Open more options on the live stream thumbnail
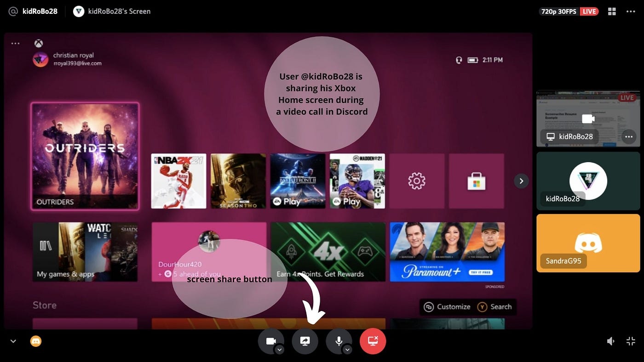Image resolution: width=644 pixels, height=362 pixels. pos(629,136)
